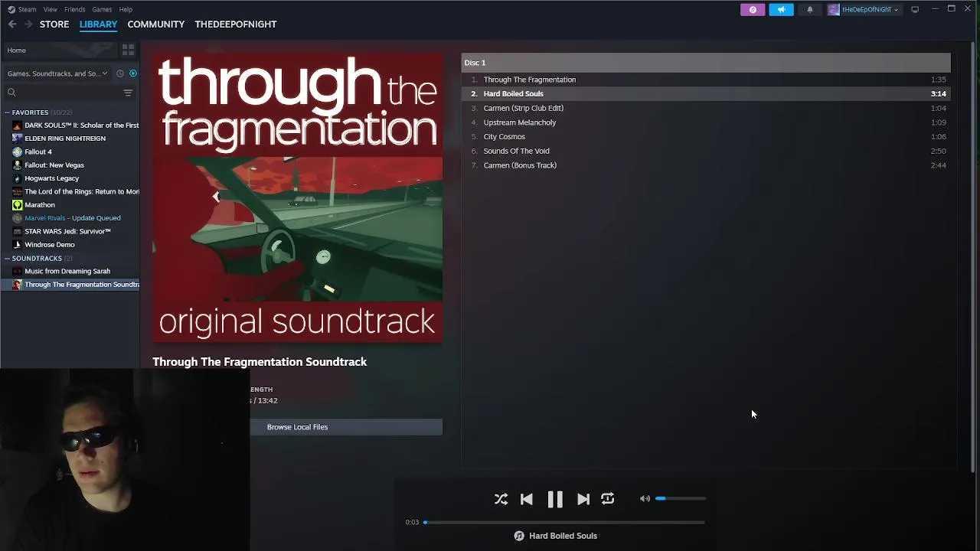
Task: Click the music note icon beside Hard Boiled Souls
Action: [x=519, y=536]
